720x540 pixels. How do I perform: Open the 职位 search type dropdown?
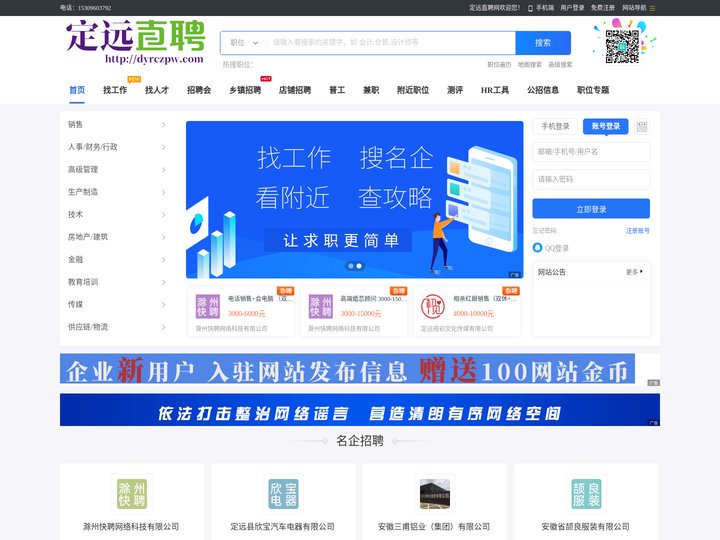[244, 43]
